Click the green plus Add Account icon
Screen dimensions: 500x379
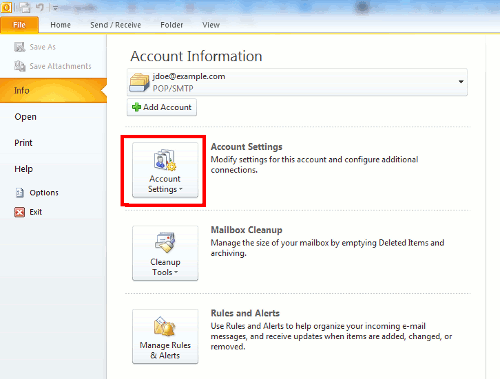(x=136, y=107)
